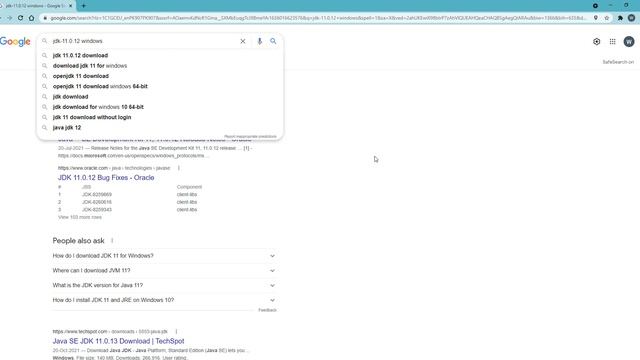
Task: Expand 'How do I install JDK 11 and JRE'
Action: (164, 300)
